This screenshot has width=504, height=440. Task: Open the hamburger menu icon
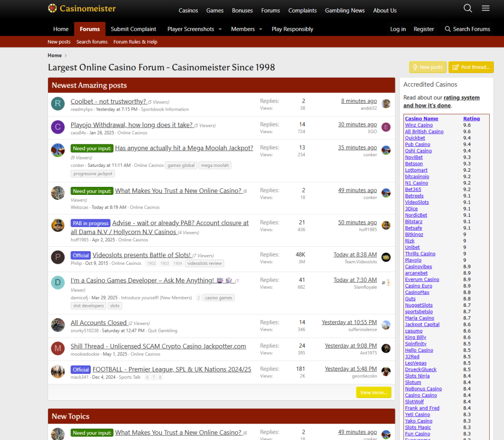pos(485,8)
